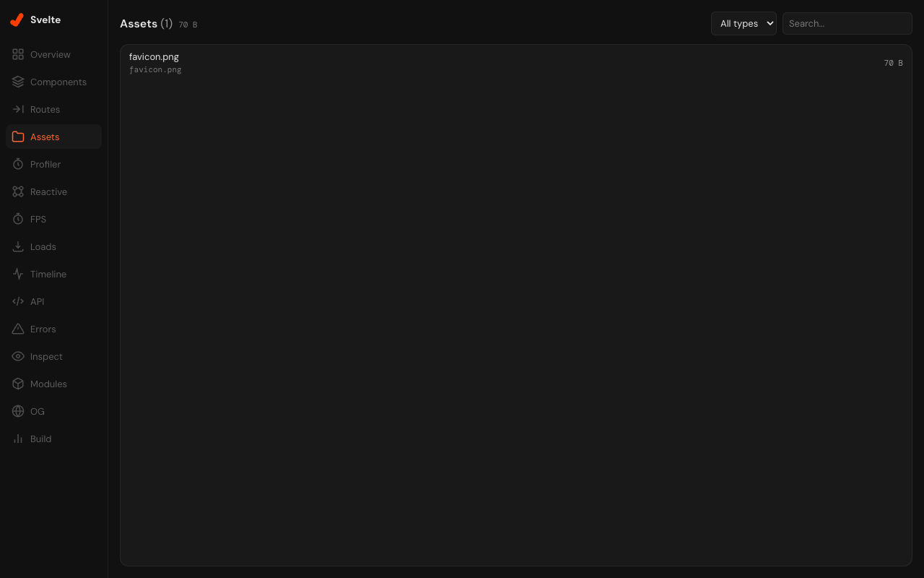The height and width of the screenshot is (578, 924).
Task: Open Inspect panel label
Action: pos(46,356)
